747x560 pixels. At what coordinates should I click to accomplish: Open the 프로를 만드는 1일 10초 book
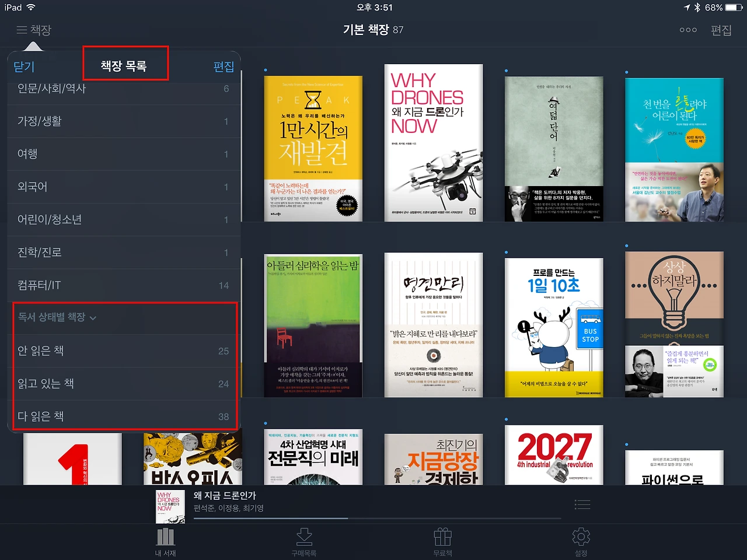(x=554, y=328)
